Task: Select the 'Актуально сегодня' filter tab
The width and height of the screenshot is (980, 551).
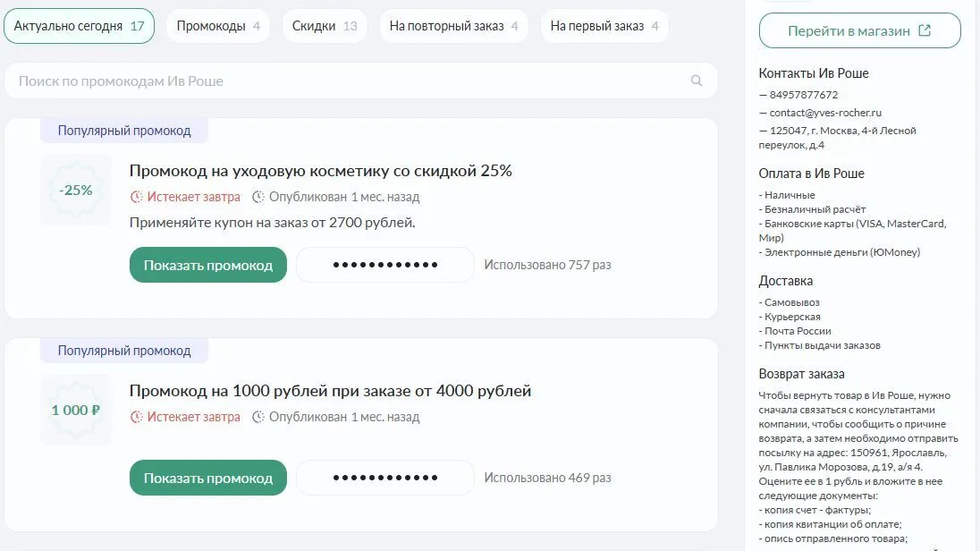Action: (79, 26)
